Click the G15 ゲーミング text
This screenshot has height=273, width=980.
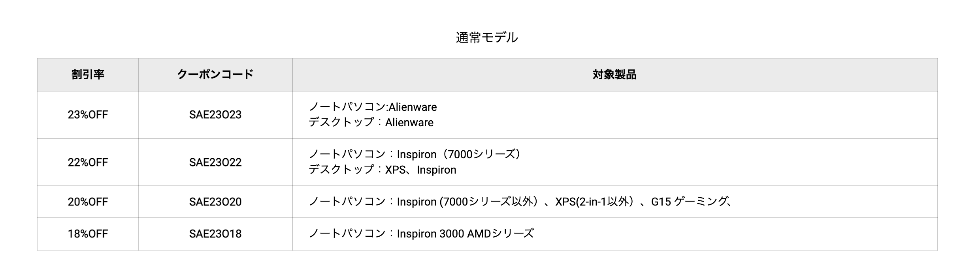pyautogui.click(x=690, y=202)
